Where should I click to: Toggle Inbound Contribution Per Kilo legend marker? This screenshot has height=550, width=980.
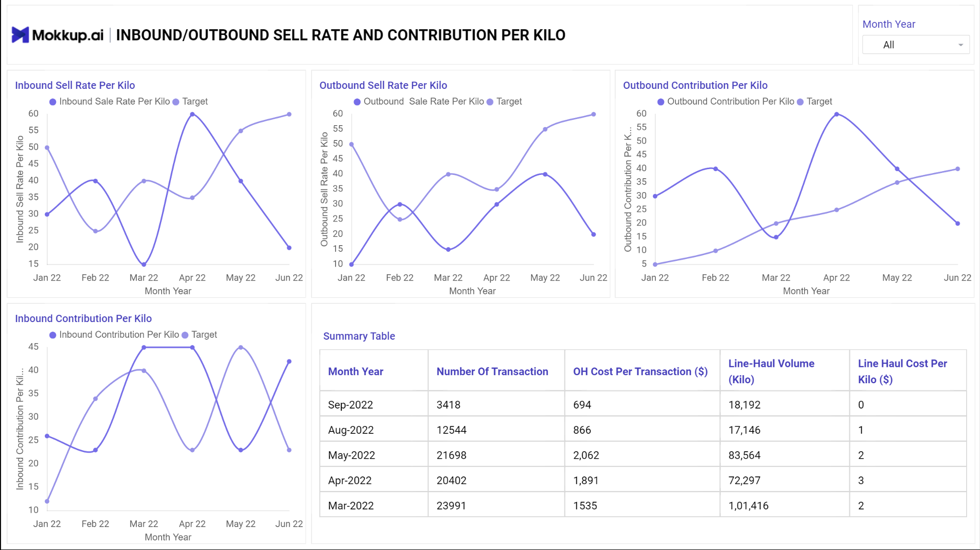point(53,335)
